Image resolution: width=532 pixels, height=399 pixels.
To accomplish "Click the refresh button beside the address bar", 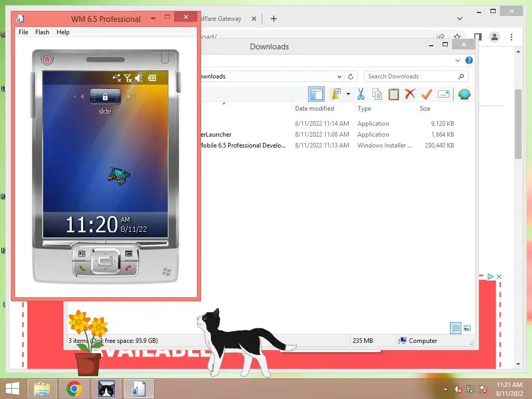I will pos(351,76).
